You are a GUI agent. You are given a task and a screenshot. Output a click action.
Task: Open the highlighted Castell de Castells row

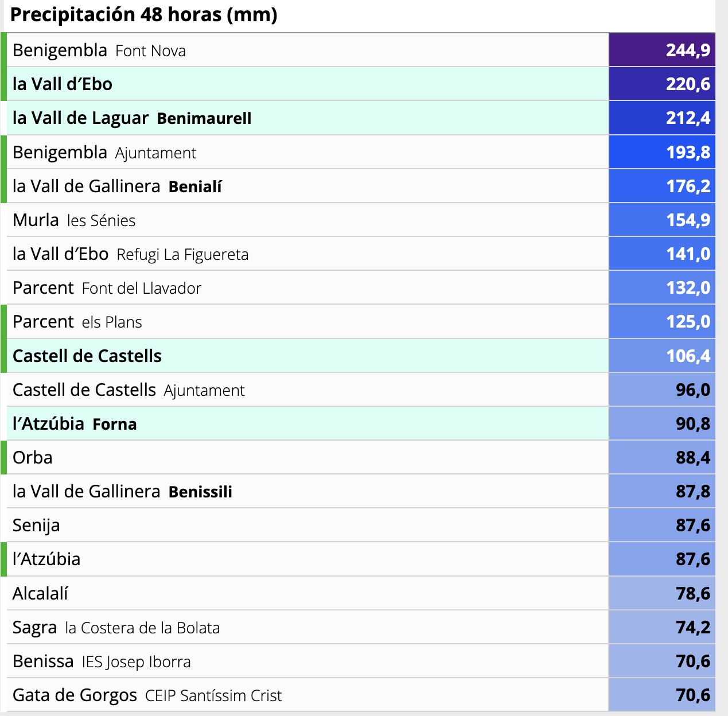(x=361, y=356)
